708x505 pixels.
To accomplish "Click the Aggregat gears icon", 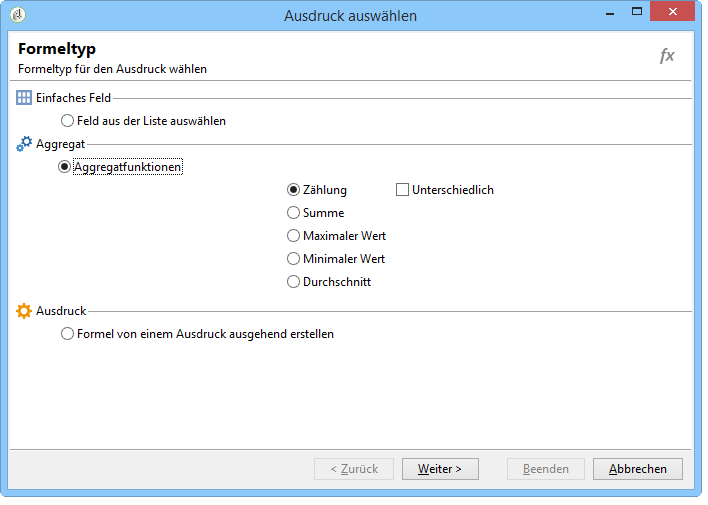I will coord(24,144).
